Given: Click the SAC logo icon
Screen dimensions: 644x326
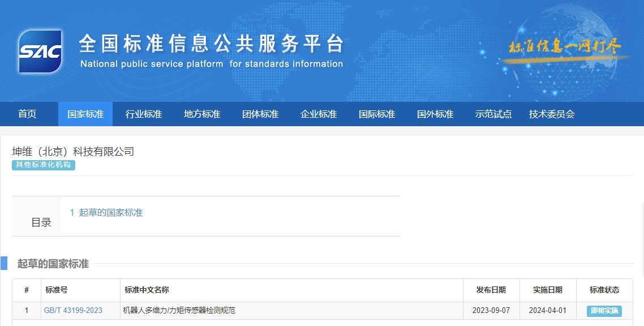Looking at the screenshot, I should click(40, 52).
